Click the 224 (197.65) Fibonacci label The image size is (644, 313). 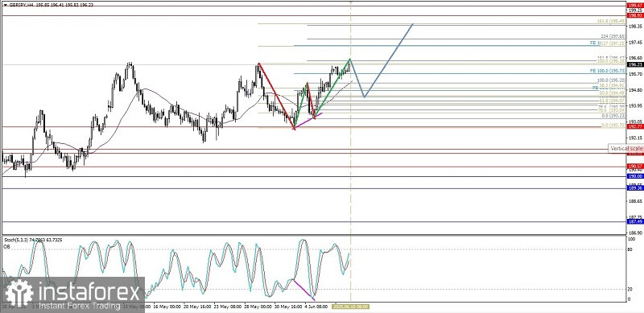coord(613,36)
